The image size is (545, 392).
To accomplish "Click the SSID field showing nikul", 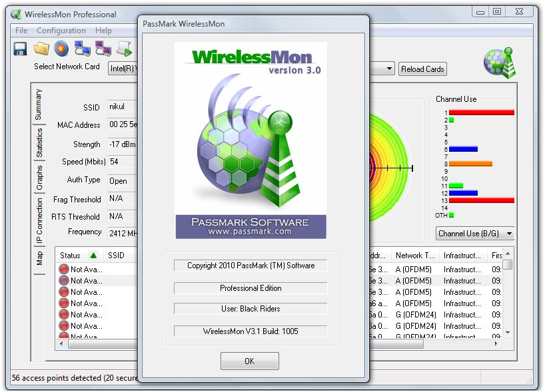I will [123, 106].
